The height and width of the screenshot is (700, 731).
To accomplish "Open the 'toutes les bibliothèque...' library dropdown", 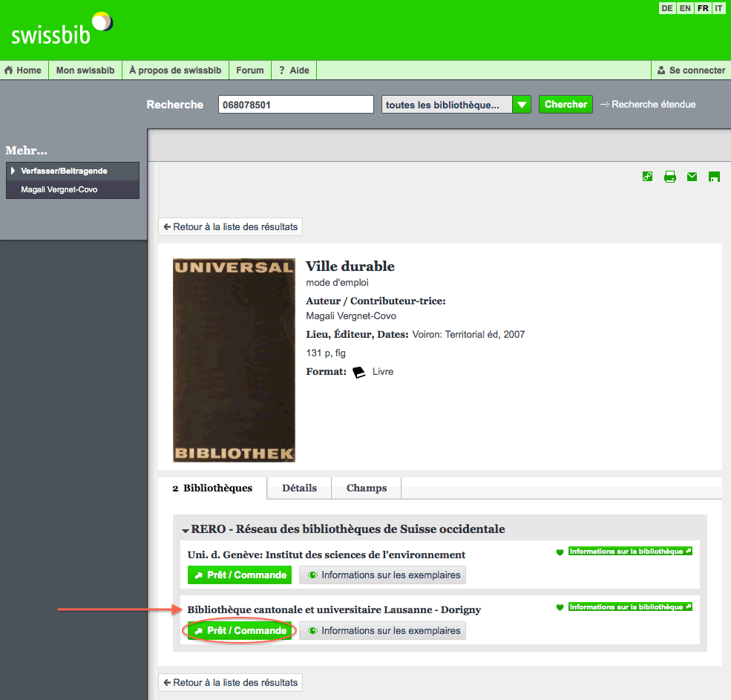I will click(456, 105).
